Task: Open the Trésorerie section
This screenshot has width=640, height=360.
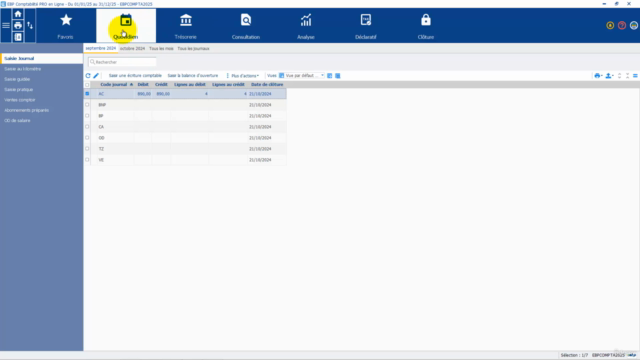Action: click(x=186, y=26)
